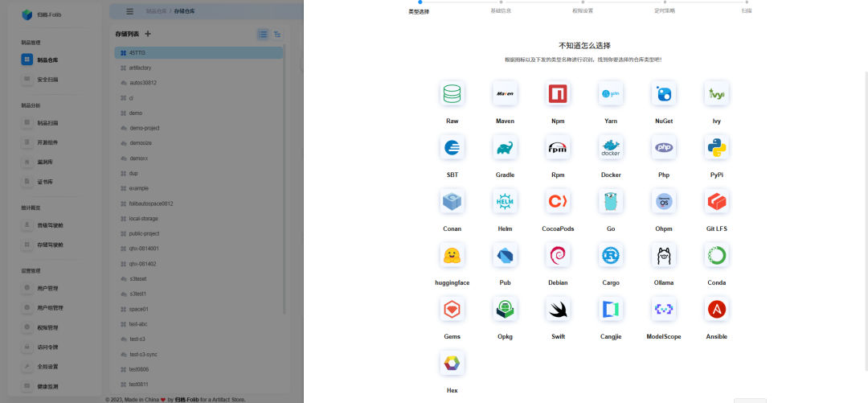Select the Cangjie repository type icon
The height and width of the screenshot is (403, 868).
[x=611, y=309]
